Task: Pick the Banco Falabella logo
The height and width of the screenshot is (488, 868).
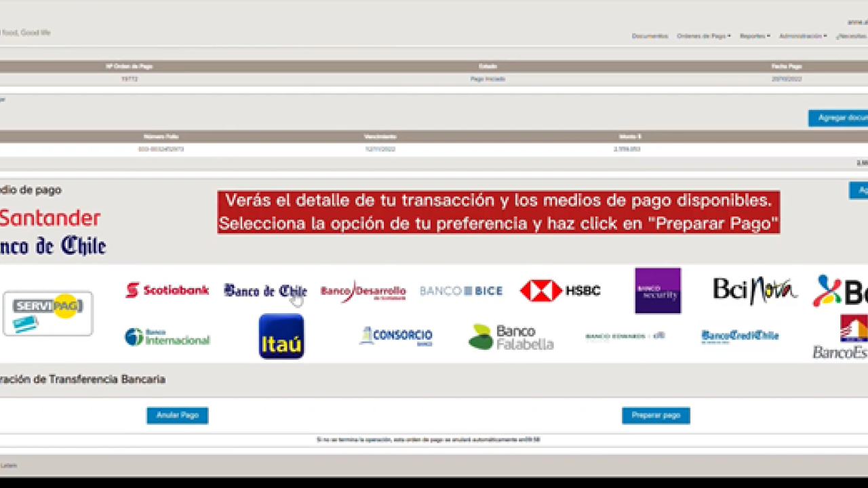Action: pyautogui.click(x=511, y=337)
